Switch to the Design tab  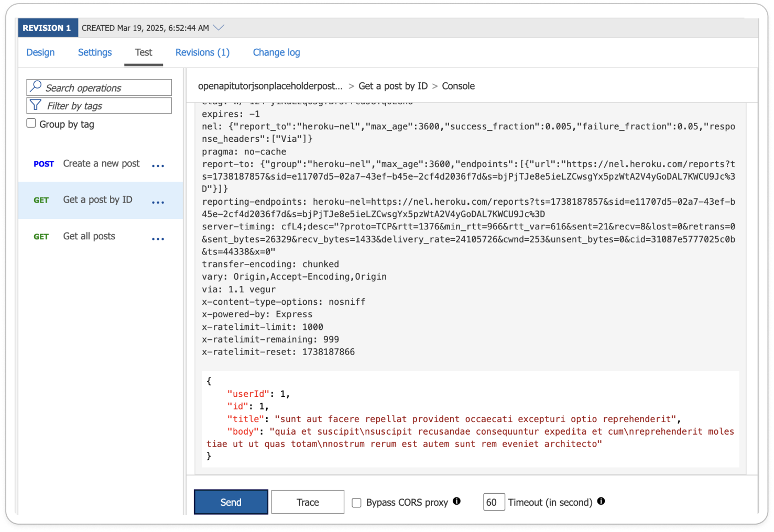tap(40, 52)
